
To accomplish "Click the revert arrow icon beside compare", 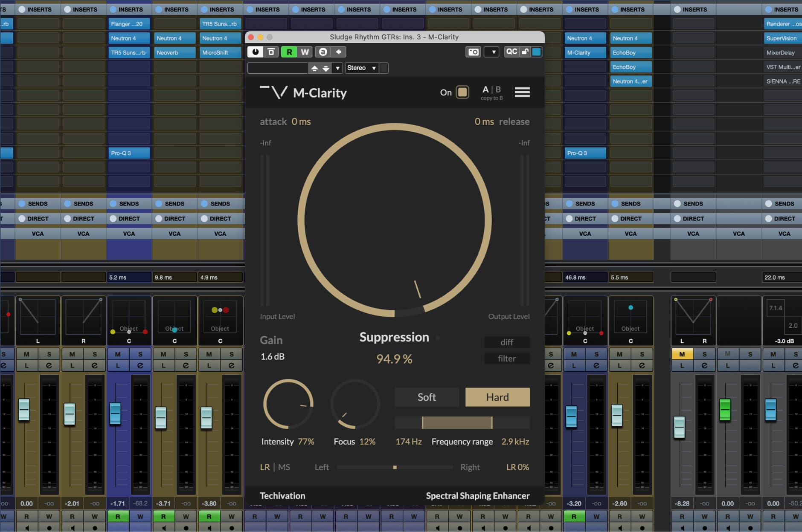I will pyautogui.click(x=338, y=52).
